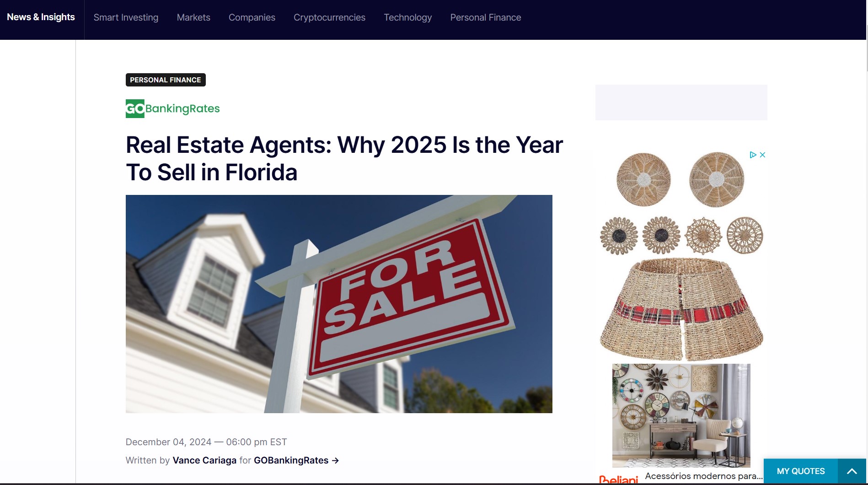
Task: Open the Companies menu item
Action: (x=252, y=17)
